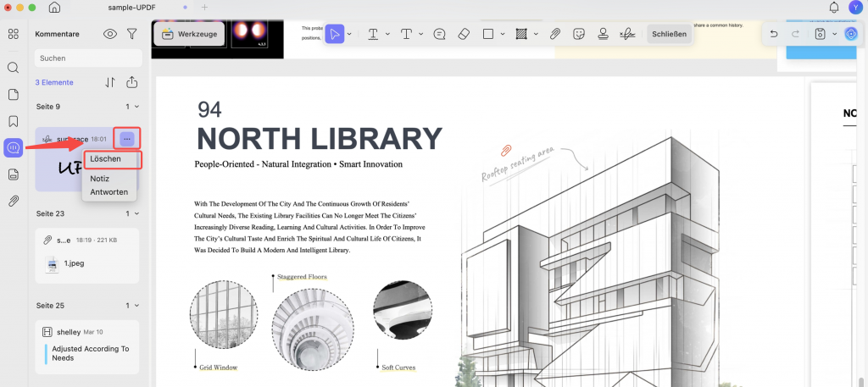The width and height of the screenshot is (868, 387).
Task: Select the signature tool
Action: click(x=627, y=34)
